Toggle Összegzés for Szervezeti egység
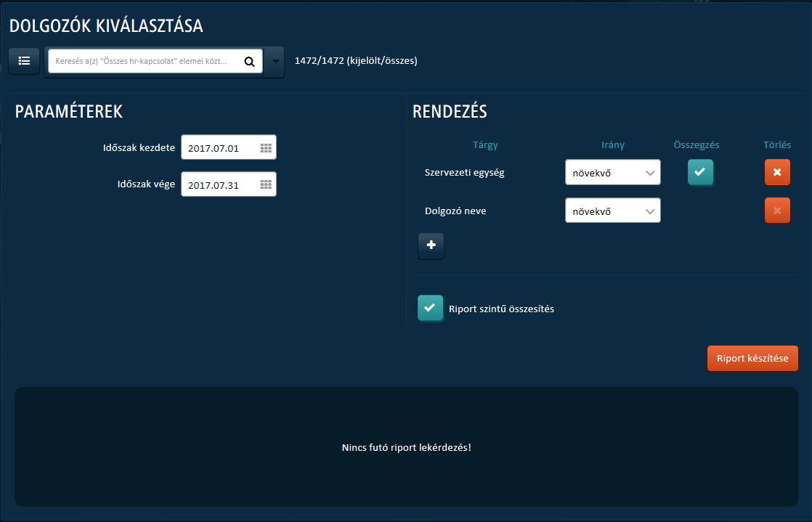The width and height of the screenshot is (812, 522). (700, 172)
